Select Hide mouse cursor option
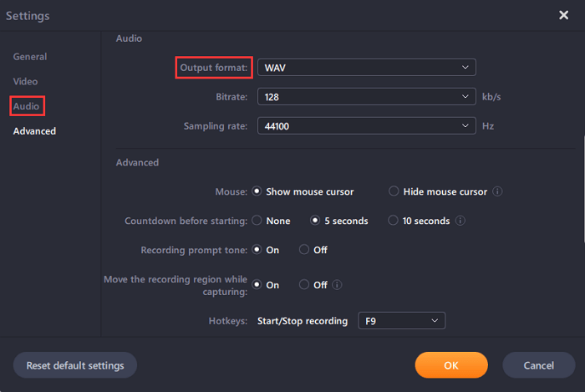 point(394,191)
